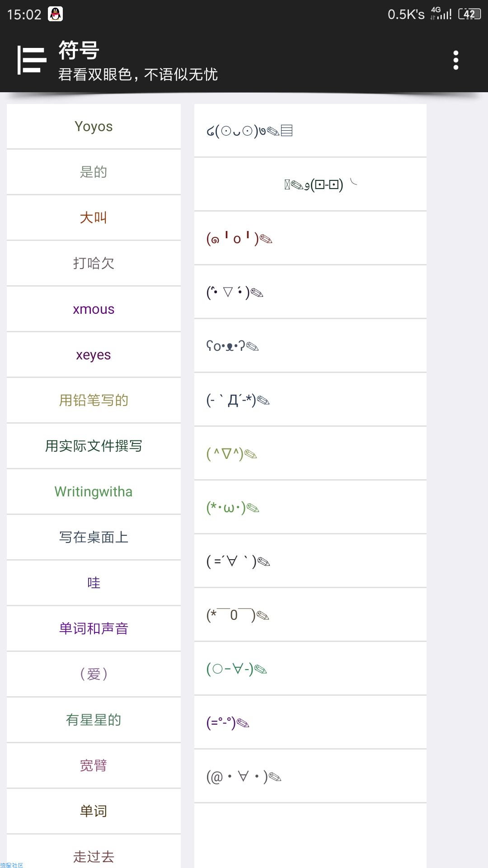Choose the (๑╹o╹)✎ red emoticon

click(310, 238)
